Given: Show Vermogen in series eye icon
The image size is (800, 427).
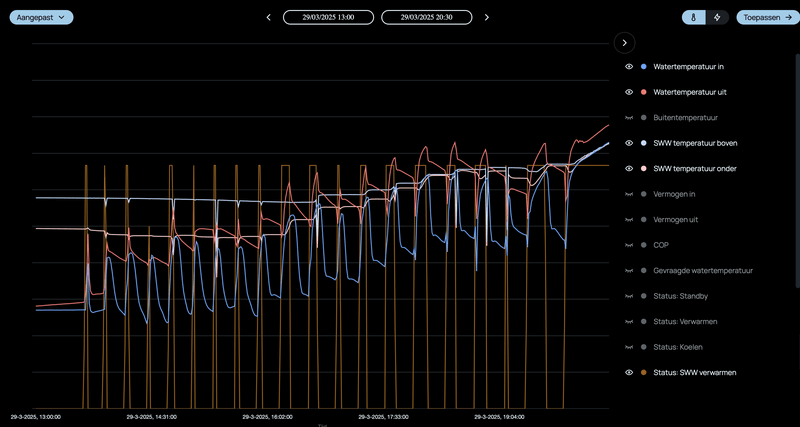Looking at the screenshot, I should tap(629, 194).
